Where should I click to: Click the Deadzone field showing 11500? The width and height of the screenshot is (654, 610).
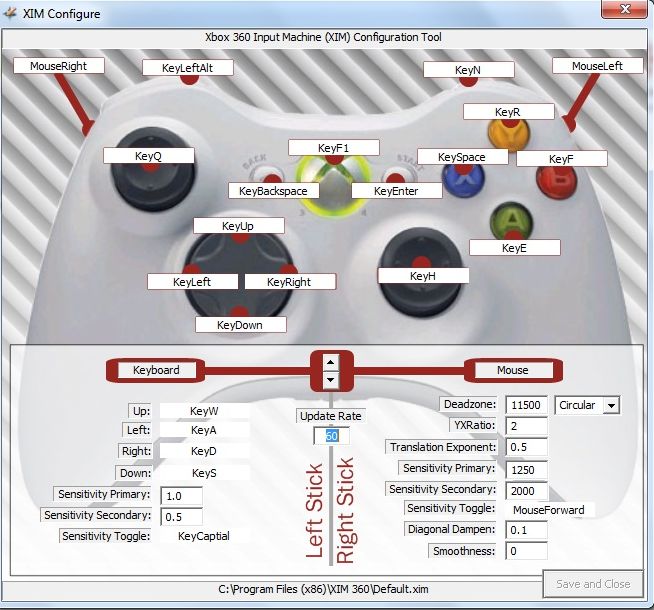click(x=526, y=405)
